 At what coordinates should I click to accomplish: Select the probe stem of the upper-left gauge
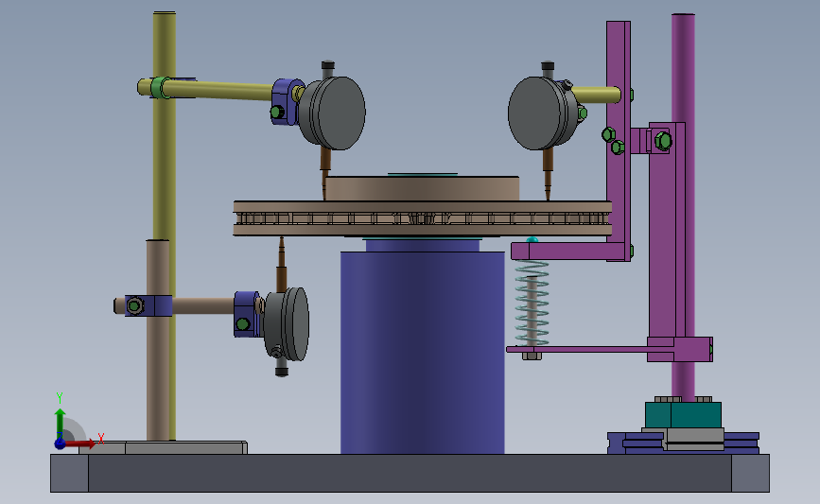[x=325, y=172]
